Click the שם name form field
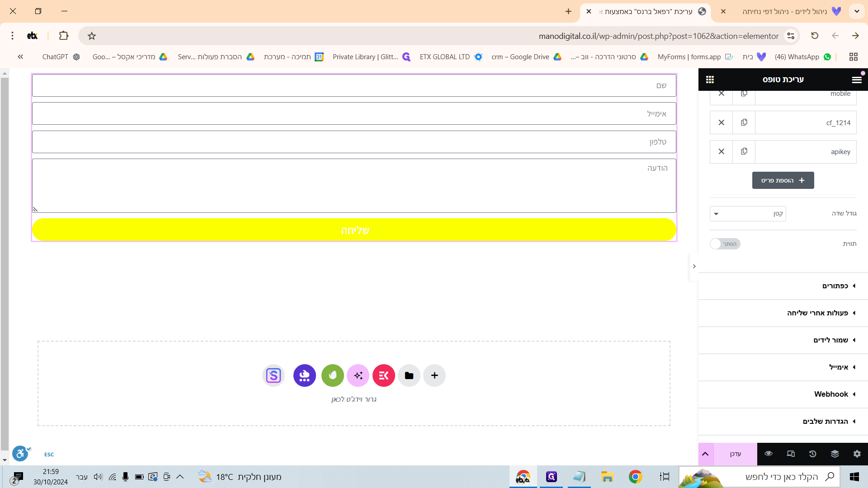This screenshot has height=488, width=868. coord(354,85)
